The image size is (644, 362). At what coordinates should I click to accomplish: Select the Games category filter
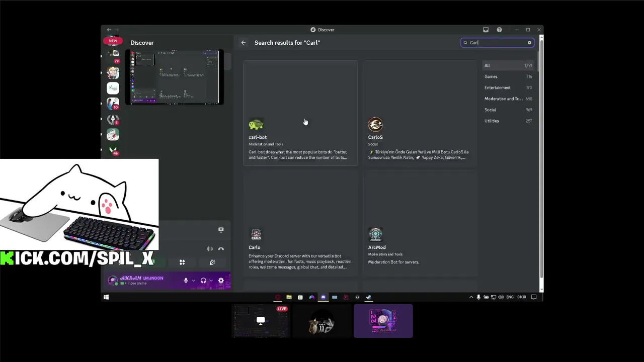(x=508, y=76)
